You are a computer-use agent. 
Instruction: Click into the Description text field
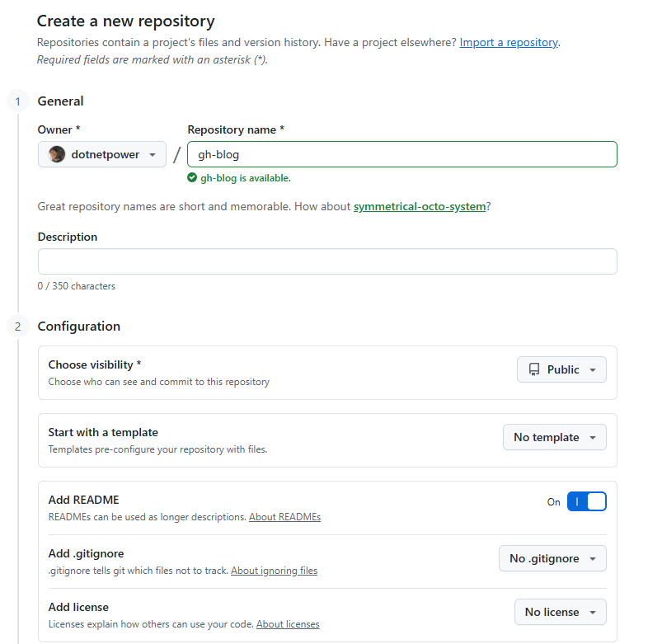pyautogui.click(x=327, y=261)
